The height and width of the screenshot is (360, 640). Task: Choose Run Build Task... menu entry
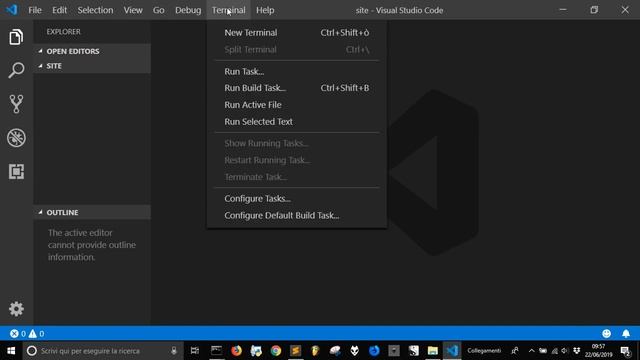coord(297,88)
